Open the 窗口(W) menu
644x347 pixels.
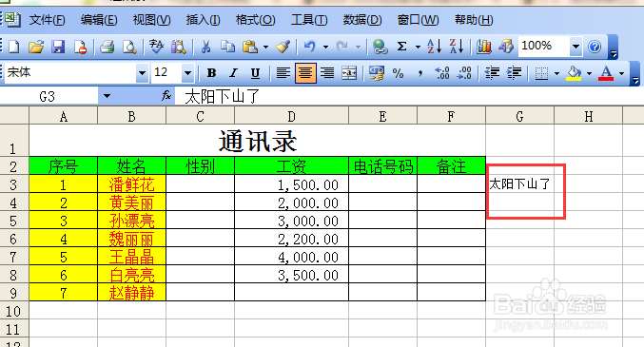pos(419,20)
